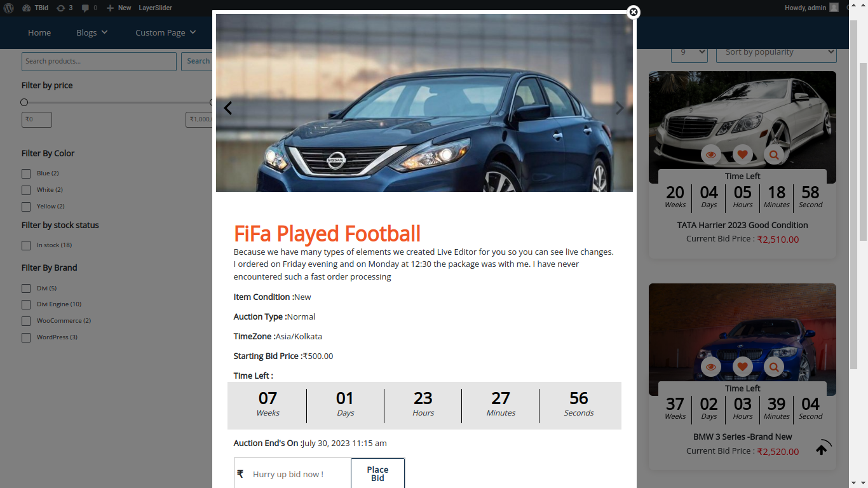Image resolution: width=868 pixels, height=488 pixels.
Task: Add TATA Harrier to wishlist heart
Action: (x=742, y=154)
